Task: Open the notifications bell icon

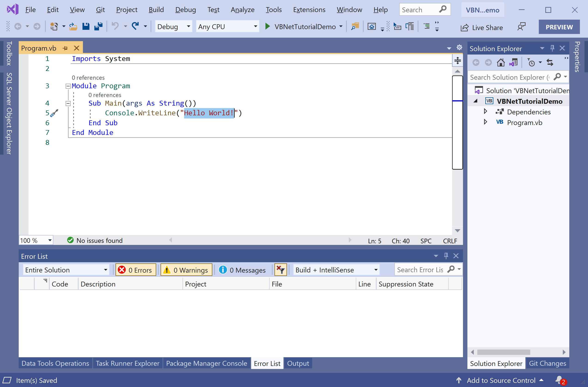Action: click(x=559, y=380)
